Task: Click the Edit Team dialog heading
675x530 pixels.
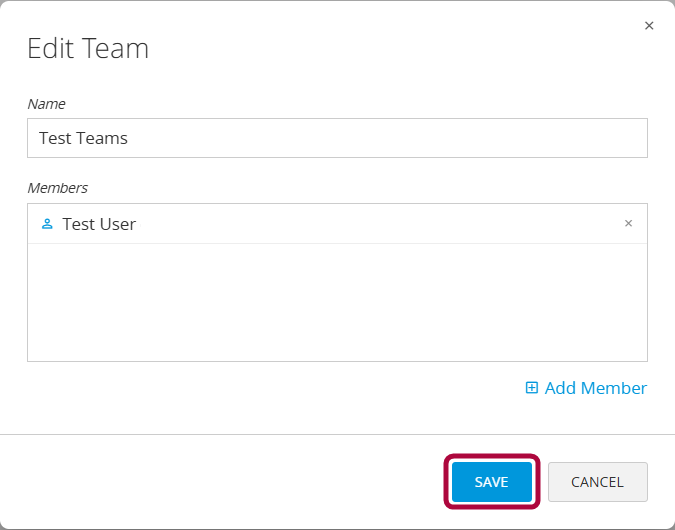Action: tap(88, 48)
